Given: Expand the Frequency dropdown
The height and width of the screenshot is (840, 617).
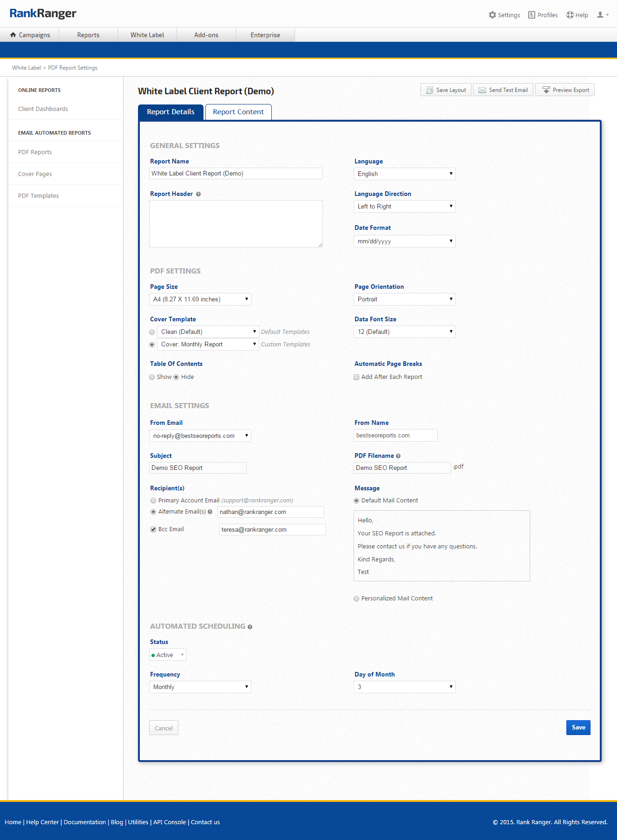Looking at the screenshot, I should [x=200, y=687].
